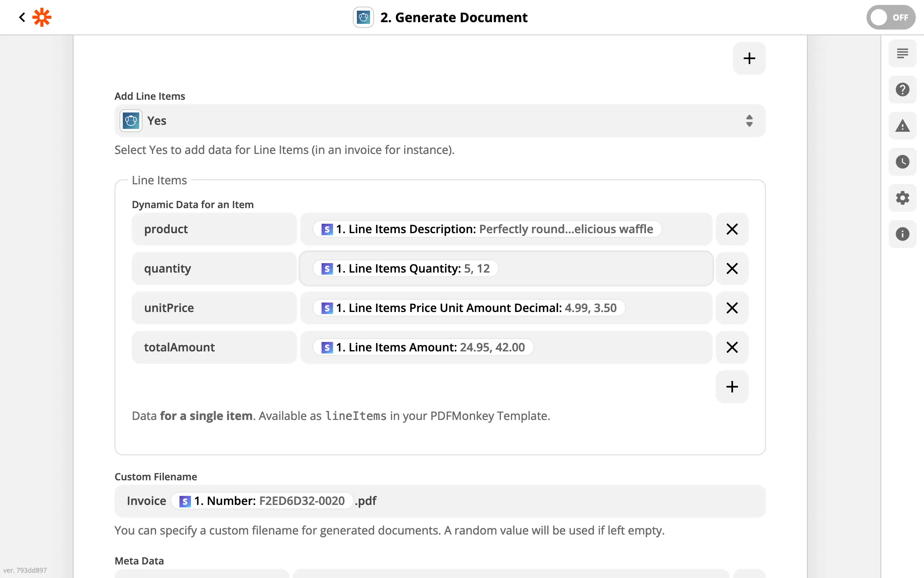924x578 pixels.
Task: Add another dynamic data item with the plus
Action: click(732, 386)
